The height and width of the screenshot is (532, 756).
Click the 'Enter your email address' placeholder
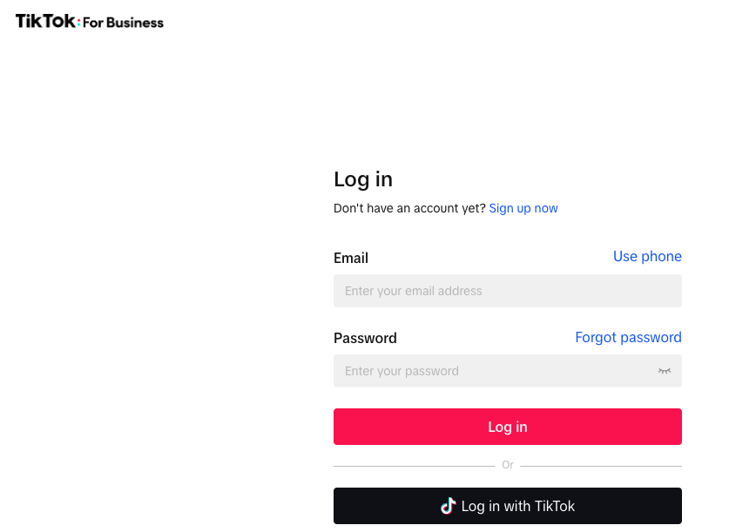click(413, 291)
